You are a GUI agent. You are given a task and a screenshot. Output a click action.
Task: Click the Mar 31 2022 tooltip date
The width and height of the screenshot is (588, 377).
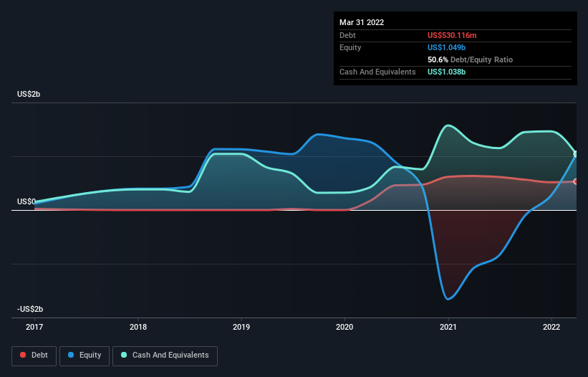(362, 22)
